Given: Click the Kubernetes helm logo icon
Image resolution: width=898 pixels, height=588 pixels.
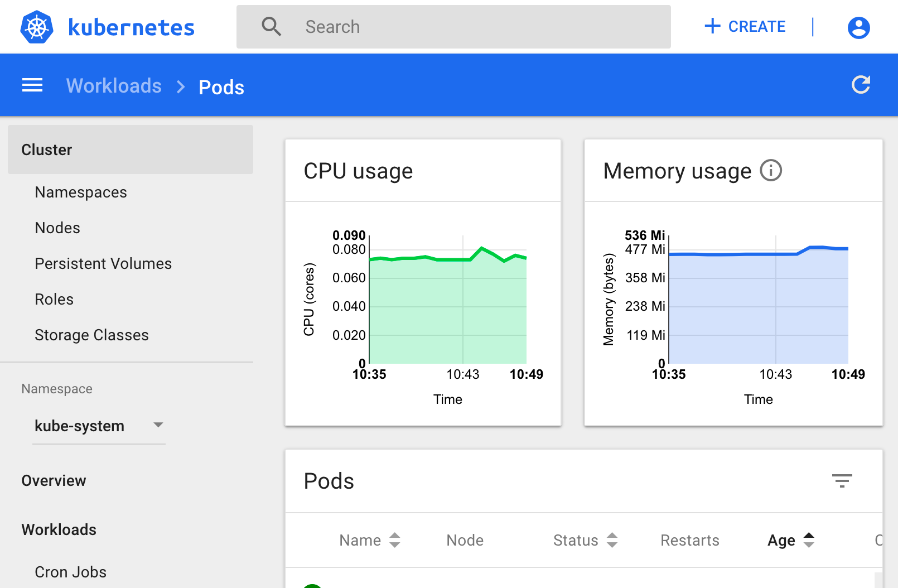Looking at the screenshot, I should [x=37, y=27].
